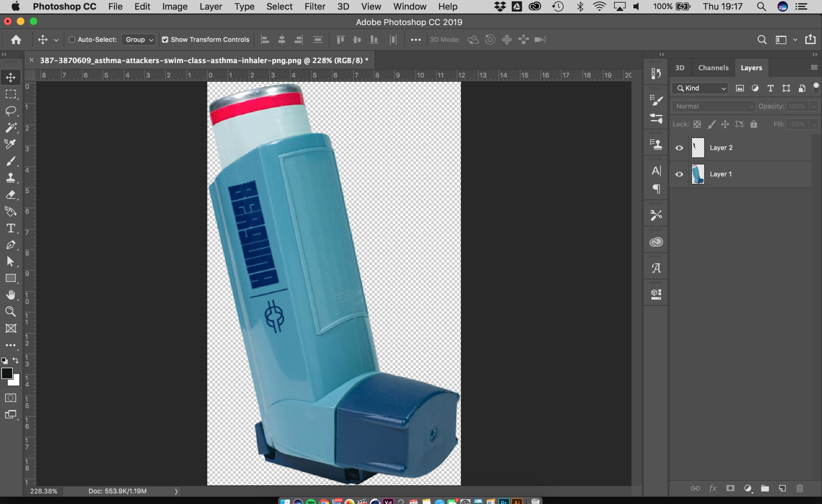Select the Frame tool
Screen dimensions: 822x504
coord(11,328)
